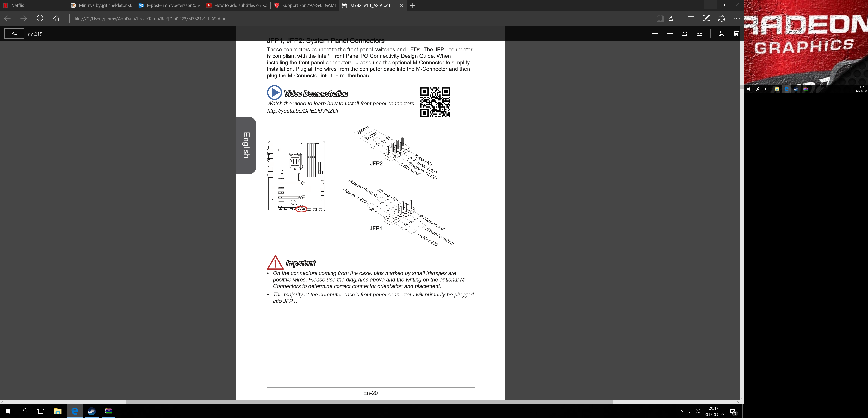868x418 pixels.
Task: Fit the PDF to the width
Action: pyautogui.click(x=699, y=34)
